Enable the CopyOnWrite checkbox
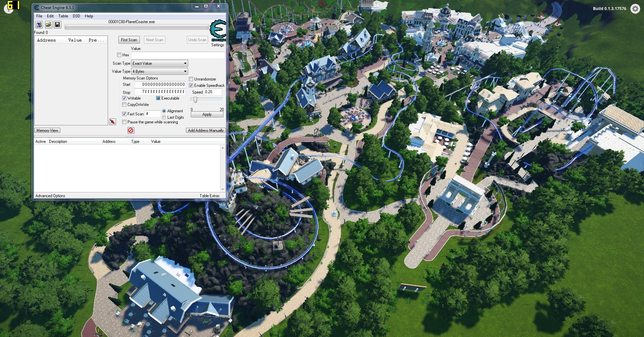The image size is (644, 337). pyautogui.click(x=124, y=105)
